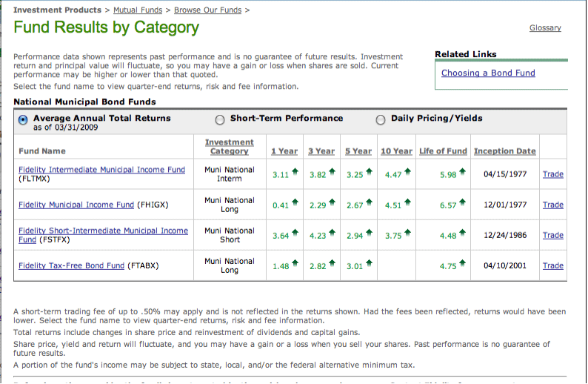
Task: Sort by 10 Year column header
Action: click(x=396, y=151)
